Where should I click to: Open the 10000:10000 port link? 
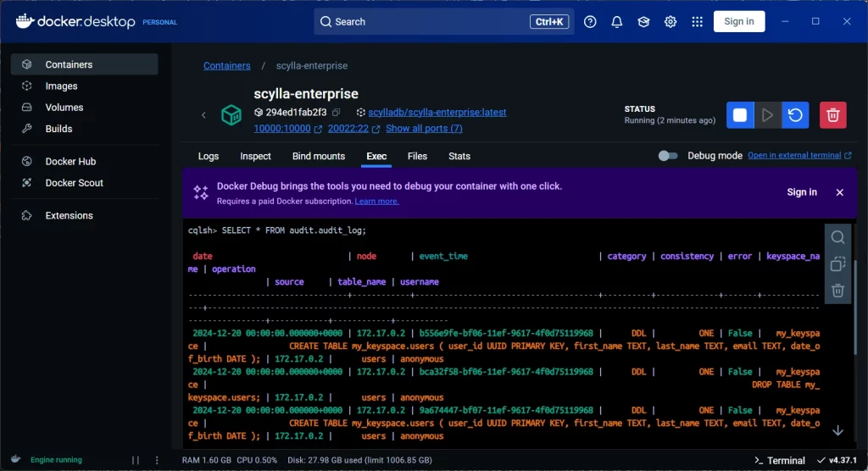281,129
